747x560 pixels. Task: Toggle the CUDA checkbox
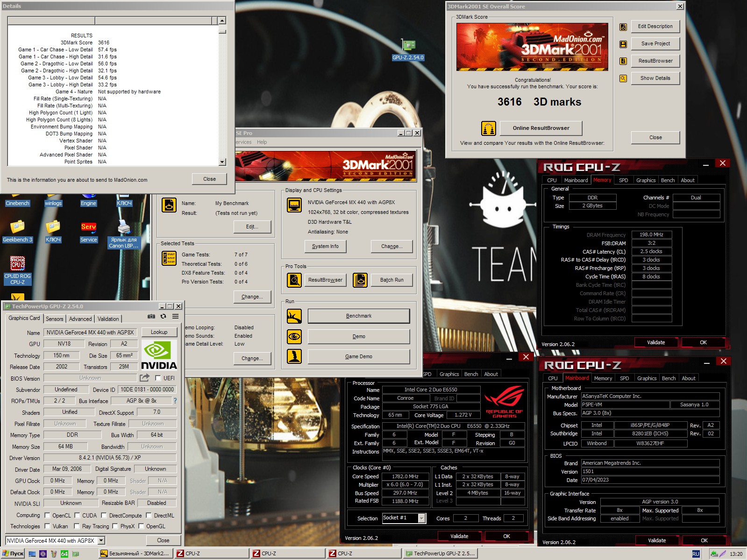pyautogui.click(x=77, y=516)
